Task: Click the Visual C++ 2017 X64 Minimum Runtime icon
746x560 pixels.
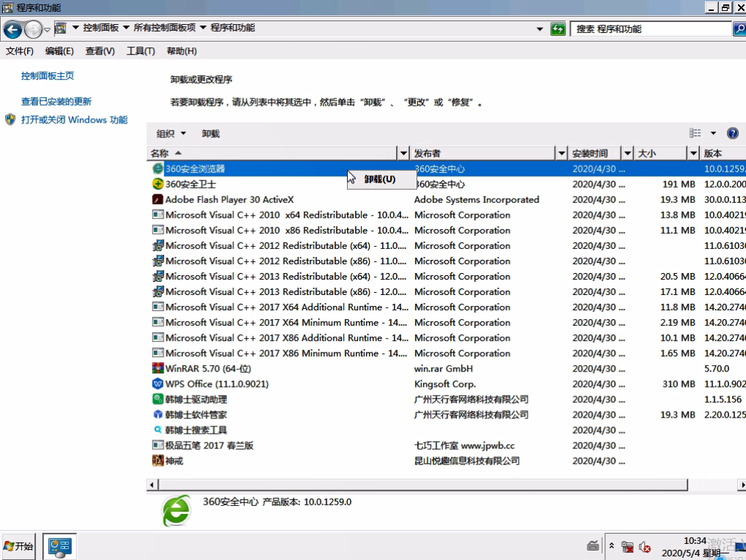Action: point(158,322)
